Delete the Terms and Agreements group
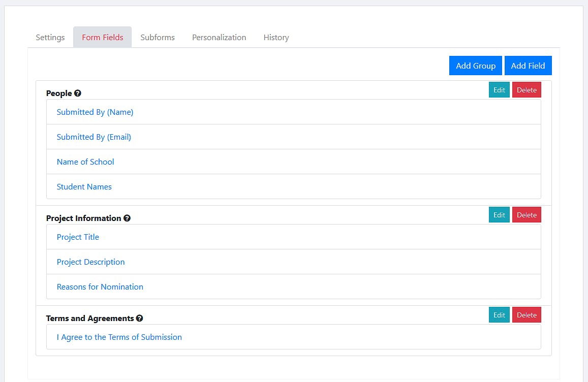This screenshot has width=588, height=382. coord(527,315)
